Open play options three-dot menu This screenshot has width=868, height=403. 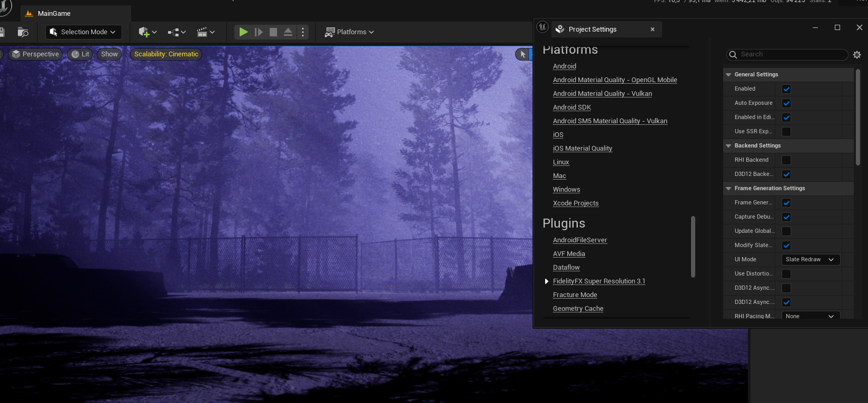pyautogui.click(x=303, y=32)
